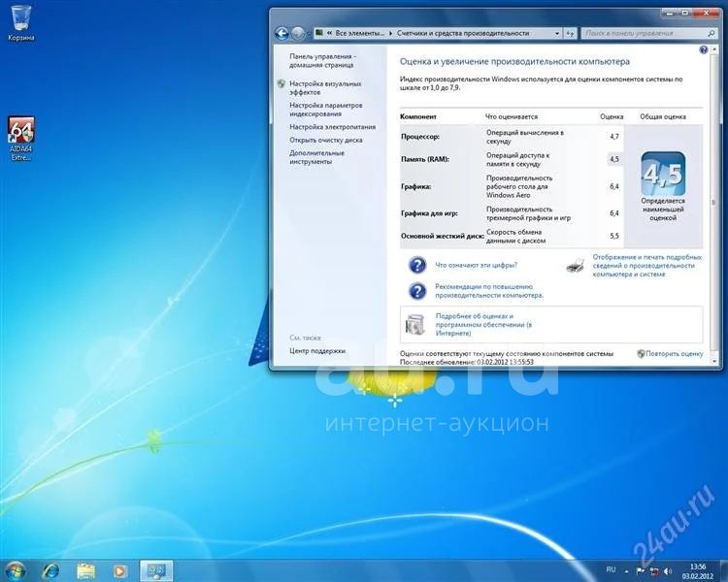Click the network tray icon

click(654, 571)
